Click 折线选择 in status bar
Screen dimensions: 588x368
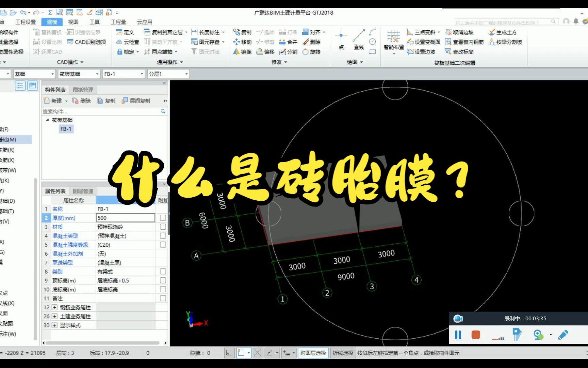(x=343, y=353)
